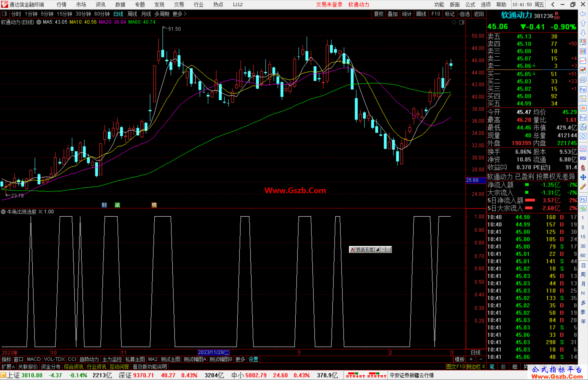Click the 减 marker on the chart
Screen dimensions: 588x380
[x=117, y=205]
